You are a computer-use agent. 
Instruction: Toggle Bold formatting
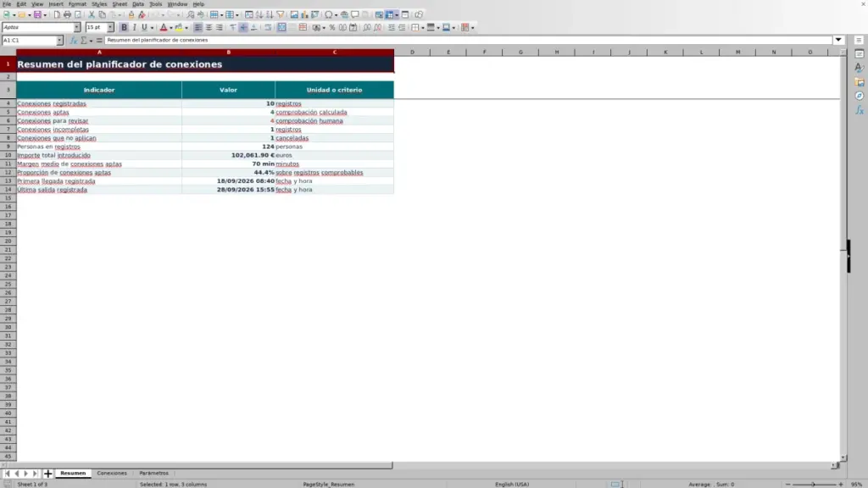124,27
